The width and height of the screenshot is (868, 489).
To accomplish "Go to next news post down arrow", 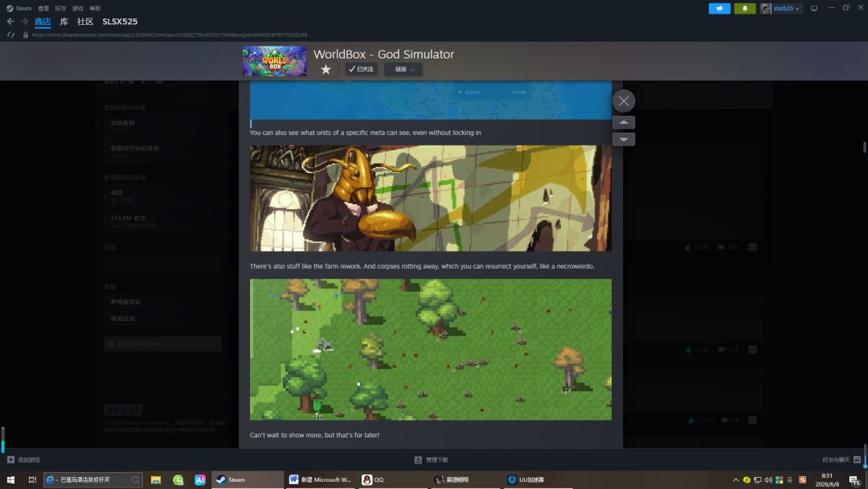I will (624, 139).
